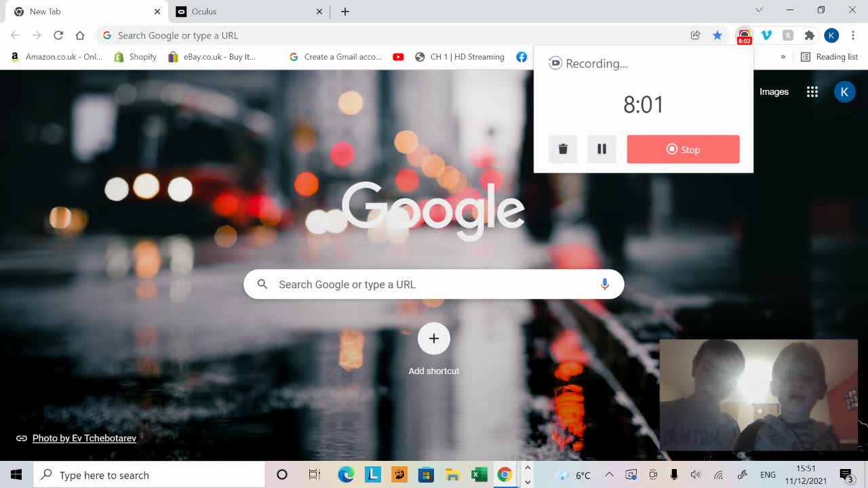Open the 6°C weather widget
Viewport: 868px width, 488px height.
(574, 475)
